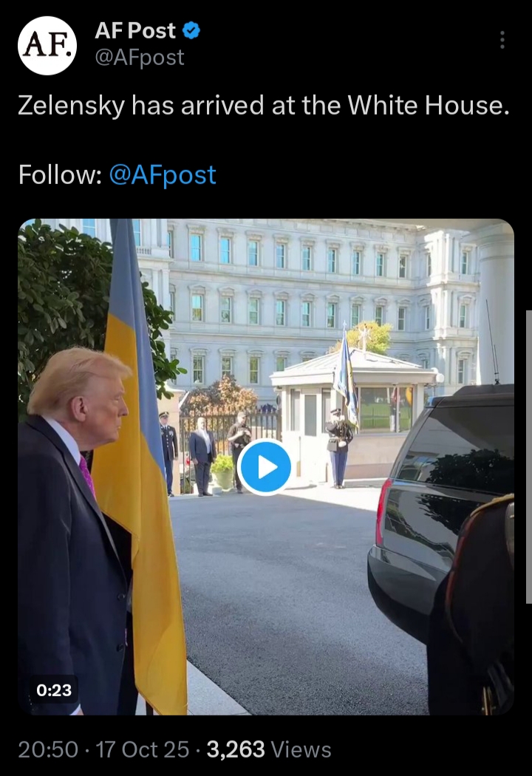Viewport: 532px width, 776px height.
Task: Click the vertical scrollbar on the right edge
Action: coord(528,456)
